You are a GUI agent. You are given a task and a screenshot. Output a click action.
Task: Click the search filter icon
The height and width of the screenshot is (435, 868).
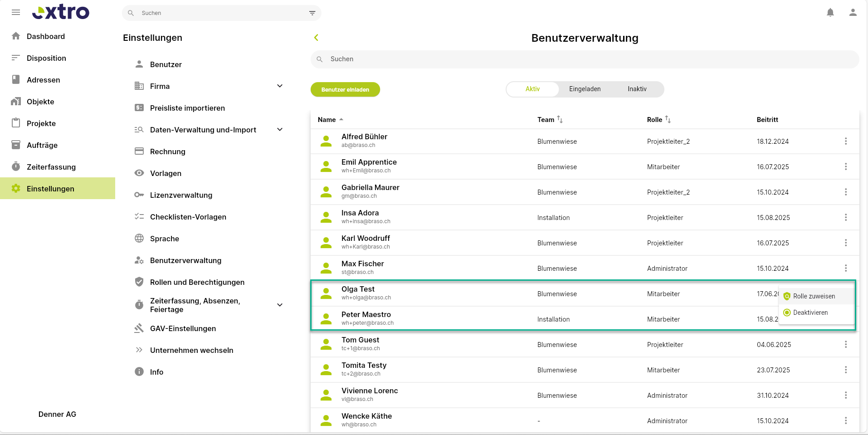(312, 13)
